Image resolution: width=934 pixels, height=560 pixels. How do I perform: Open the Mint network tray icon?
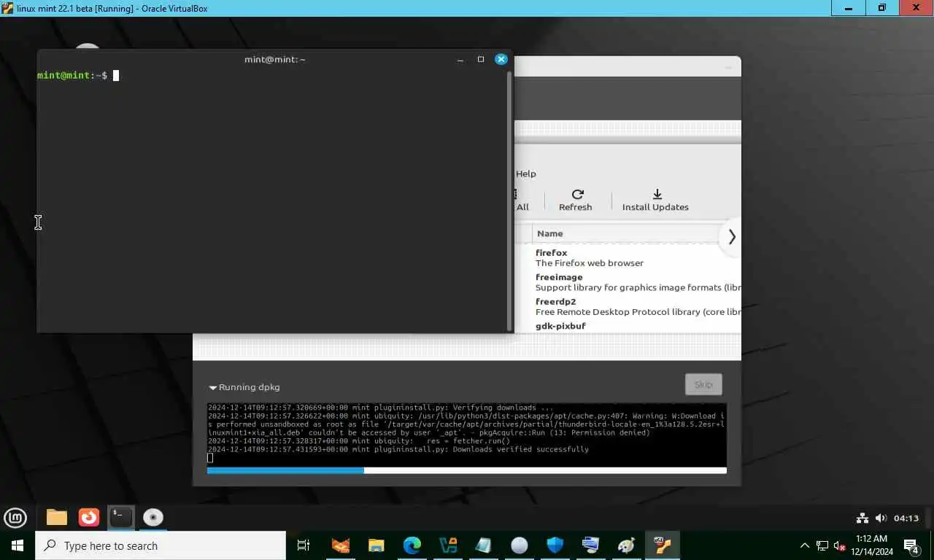click(862, 518)
